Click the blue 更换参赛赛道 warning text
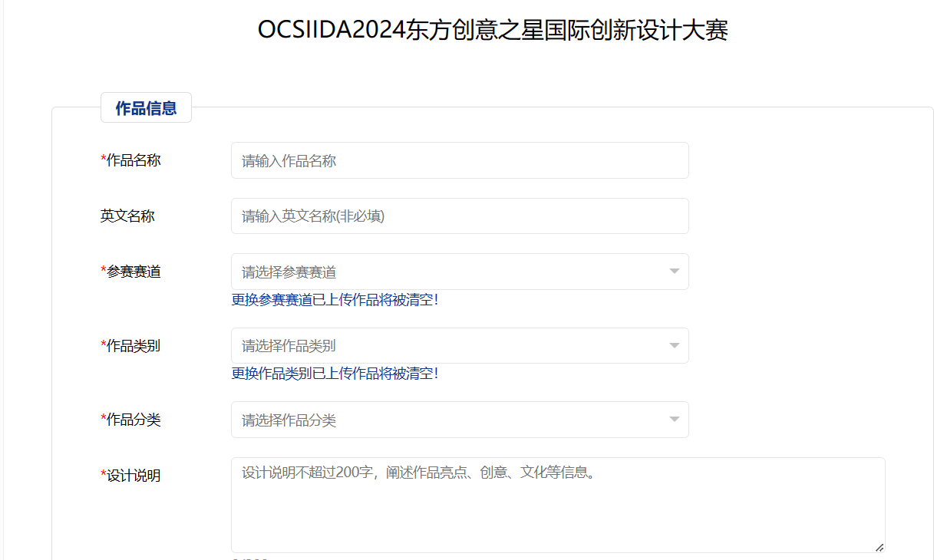 tap(335, 300)
